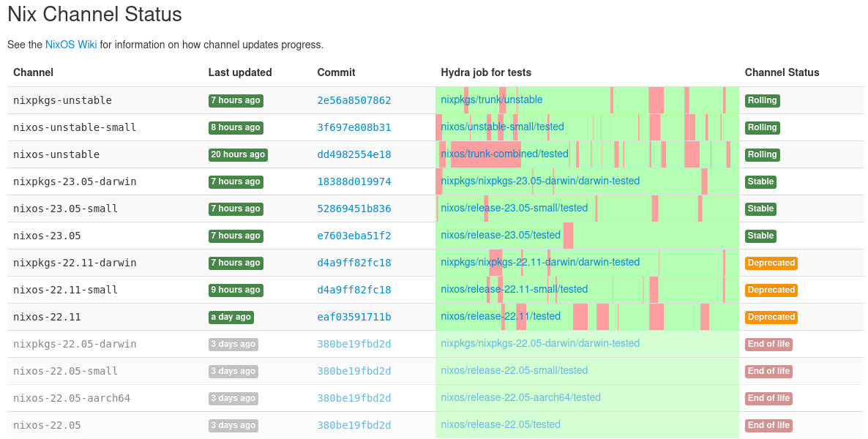Open nixos/release-22.05-aarch64/tested job
Screen dimensions: 868x439
(520, 397)
